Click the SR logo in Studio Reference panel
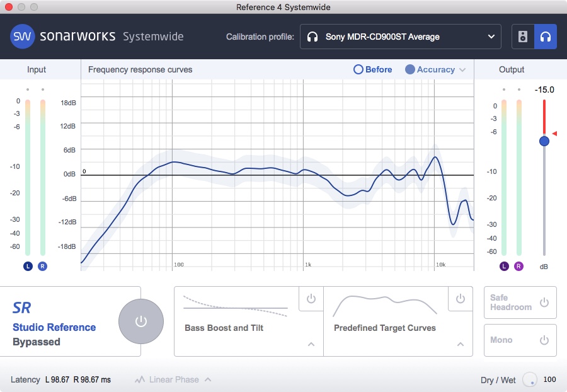 point(21,308)
